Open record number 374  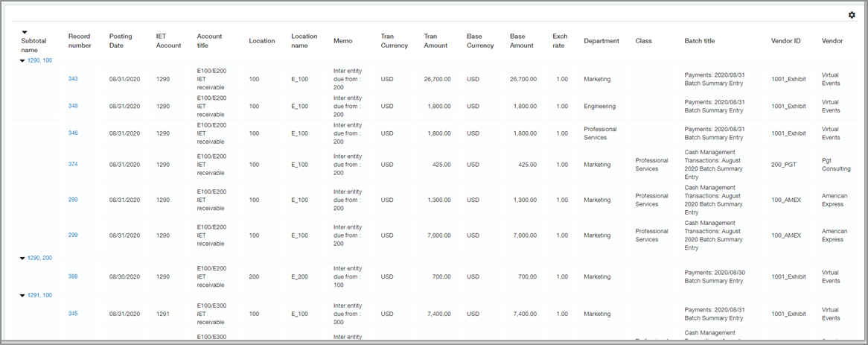tap(73, 164)
